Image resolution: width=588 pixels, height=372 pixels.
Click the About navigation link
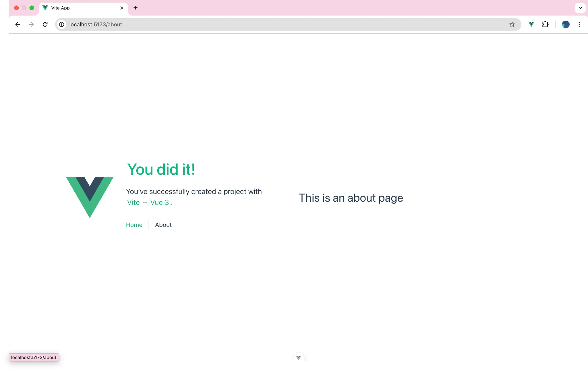pyautogui.click(x=163, y=225)
